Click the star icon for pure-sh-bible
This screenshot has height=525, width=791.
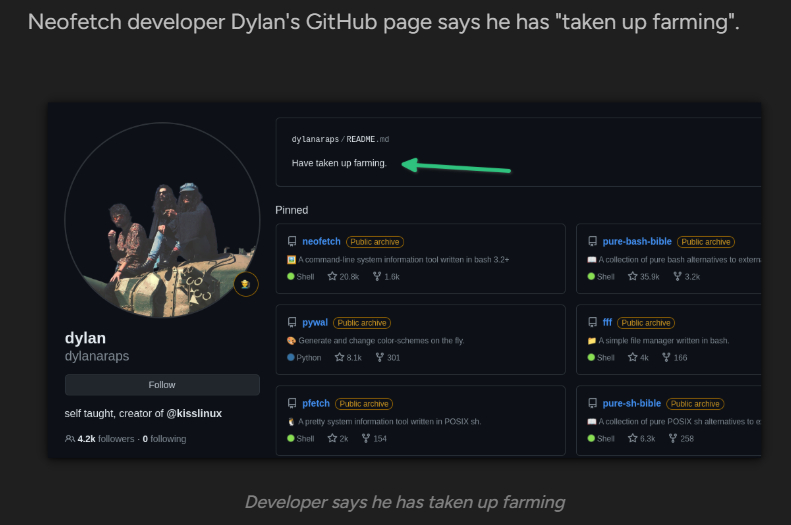(x=632, y=438)
